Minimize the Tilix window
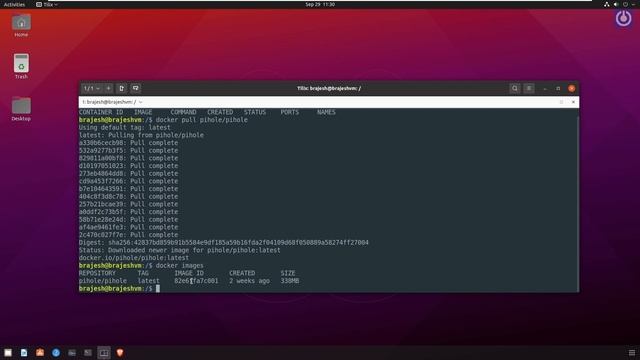This screenshot has height=360, width=640. [x=545, y=89]
